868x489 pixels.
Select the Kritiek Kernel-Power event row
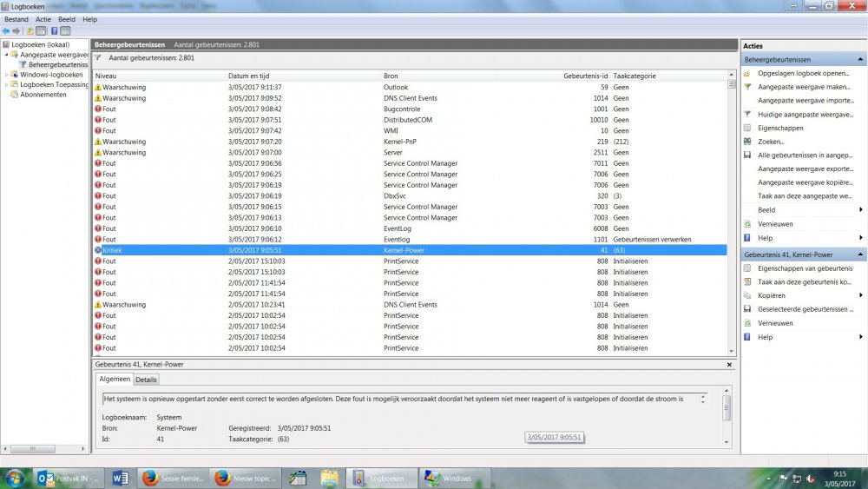click(x=410, y=250)
